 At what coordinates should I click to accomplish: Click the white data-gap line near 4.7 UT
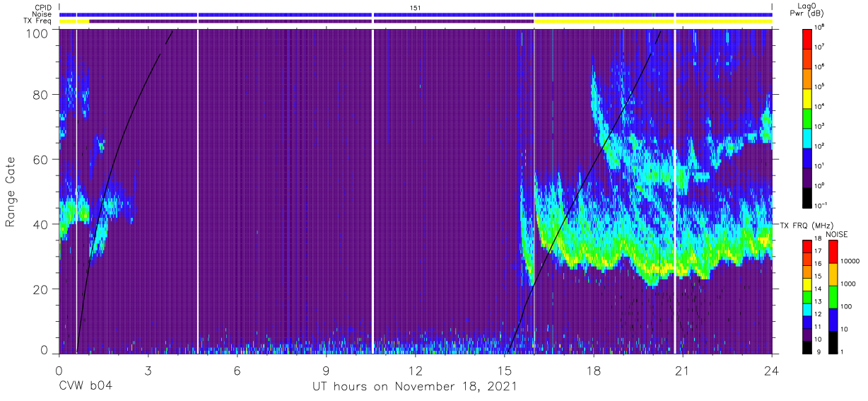coord(197,191)
